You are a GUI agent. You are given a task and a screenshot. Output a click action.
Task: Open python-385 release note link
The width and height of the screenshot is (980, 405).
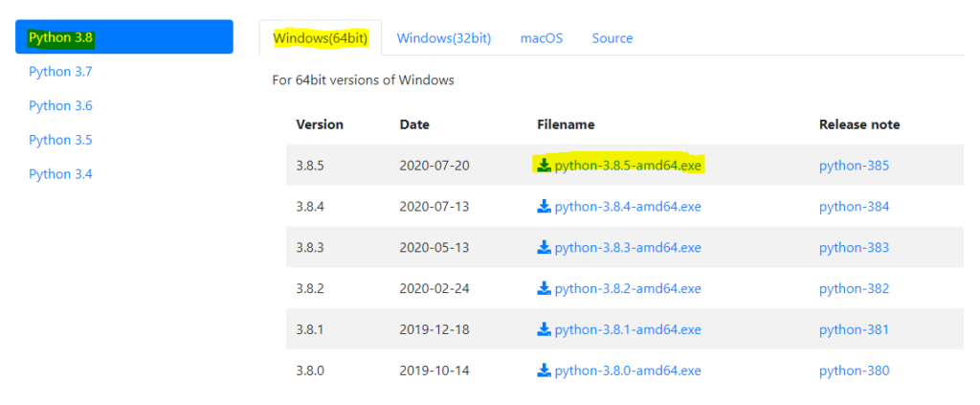pyautogui.click(x=854, y=166)
